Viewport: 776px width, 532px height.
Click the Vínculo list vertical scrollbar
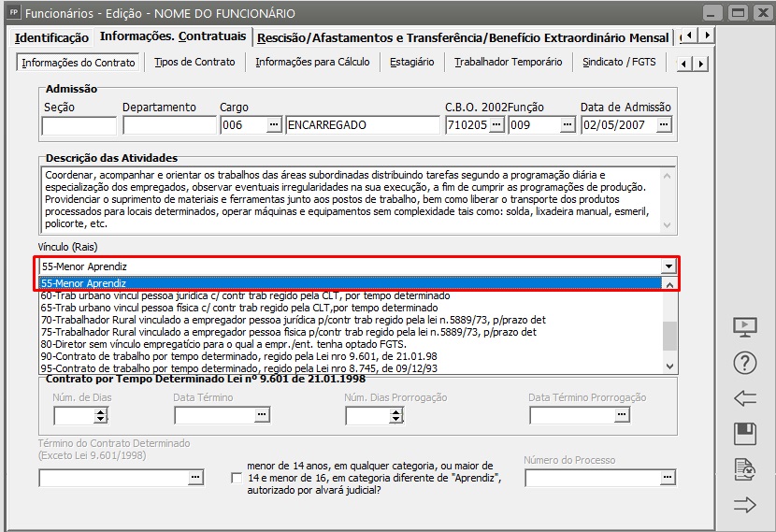668,332
